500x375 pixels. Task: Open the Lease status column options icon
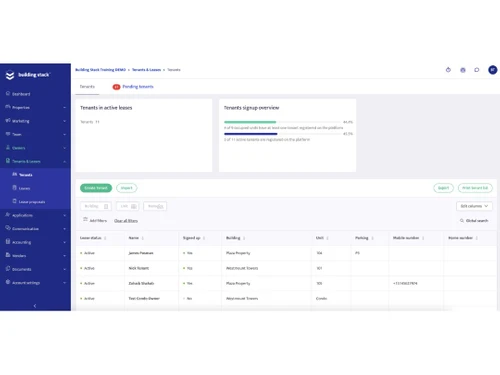105,238
